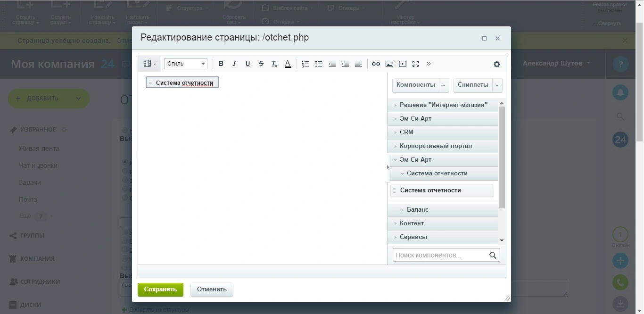Open editor view mode toggle dropdown
The image size is (644, 314).
[x=150, y=64]
